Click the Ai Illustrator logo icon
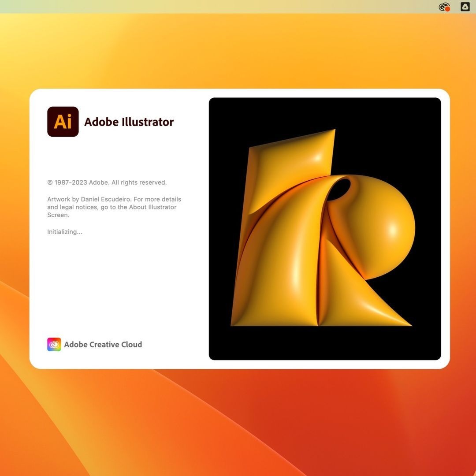The image size is (476, 476). (63, 122)
